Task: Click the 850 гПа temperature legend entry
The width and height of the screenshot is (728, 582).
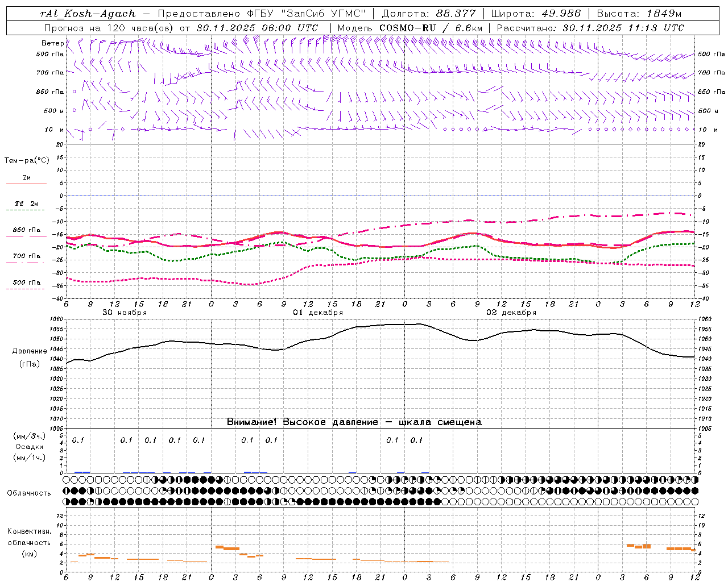Action: point(27,230)
